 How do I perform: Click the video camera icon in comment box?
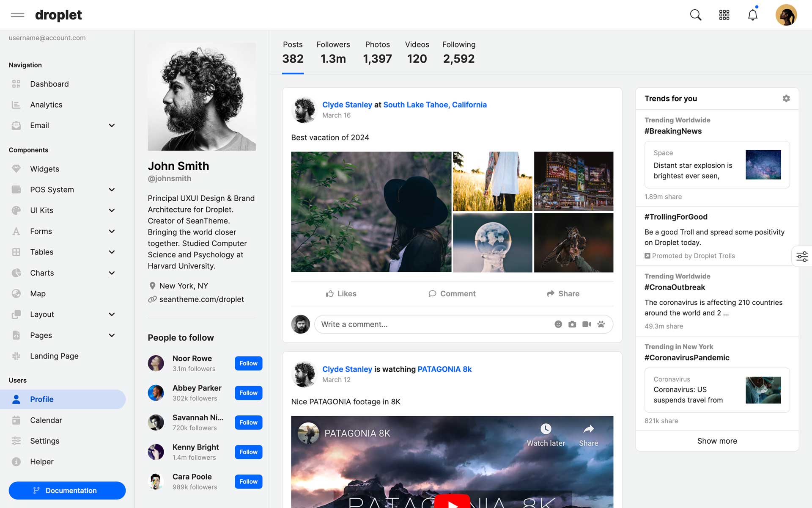coord(587,324)
